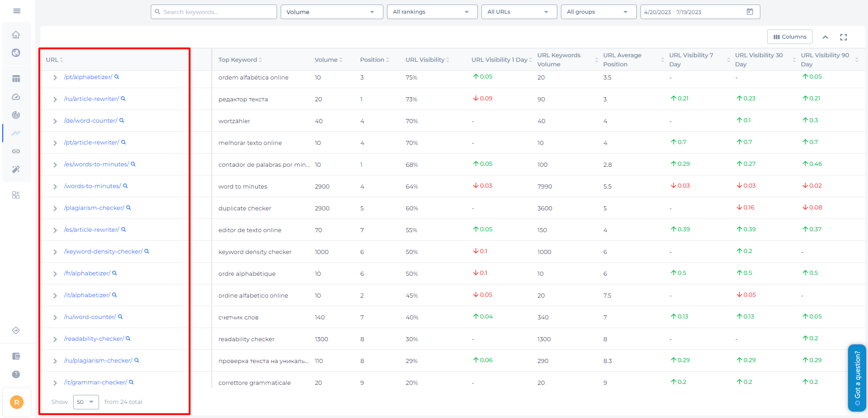This screenshot has height=418, width=868.
Task: Open the link chain sidebar icon
Action: [x=16, y=151]
